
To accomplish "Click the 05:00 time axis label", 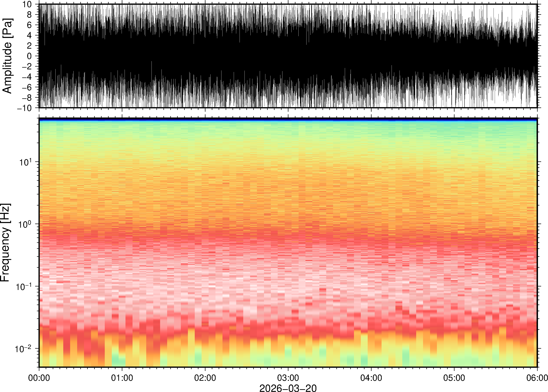I will [x=454, y=378].
